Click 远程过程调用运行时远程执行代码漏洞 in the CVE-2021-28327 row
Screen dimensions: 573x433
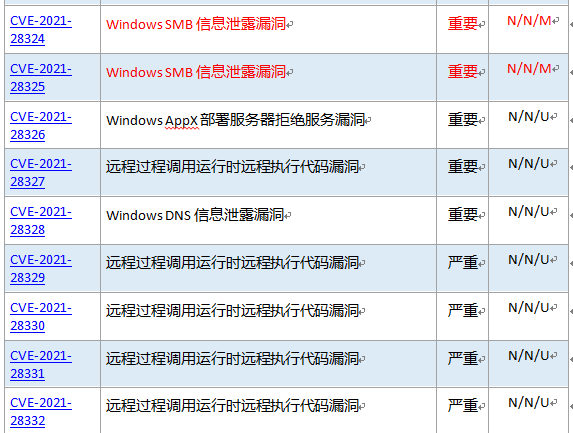pos(232,167)
